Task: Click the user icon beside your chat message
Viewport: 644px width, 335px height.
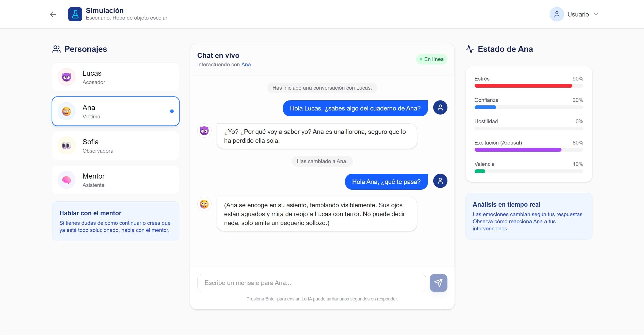Action: (x=440, y=107)
